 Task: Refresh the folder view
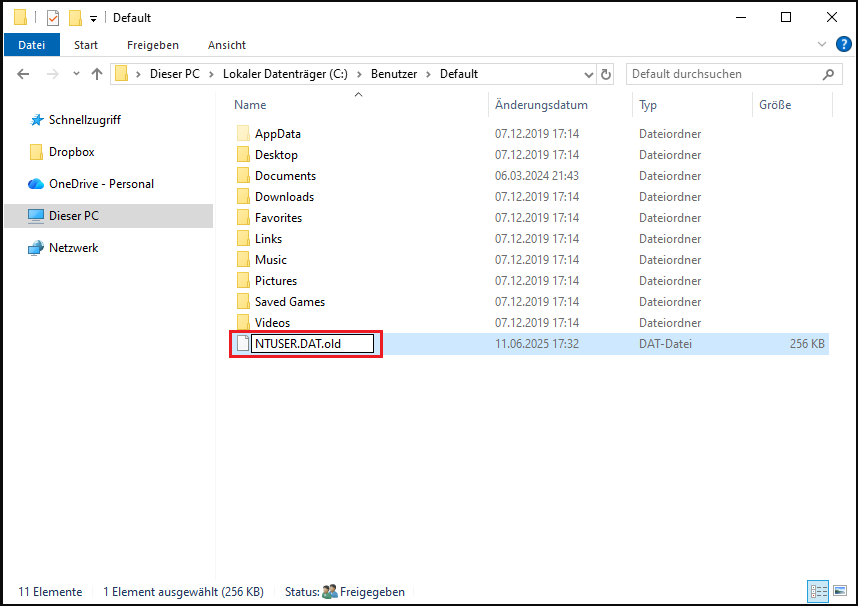click(606, 74)
